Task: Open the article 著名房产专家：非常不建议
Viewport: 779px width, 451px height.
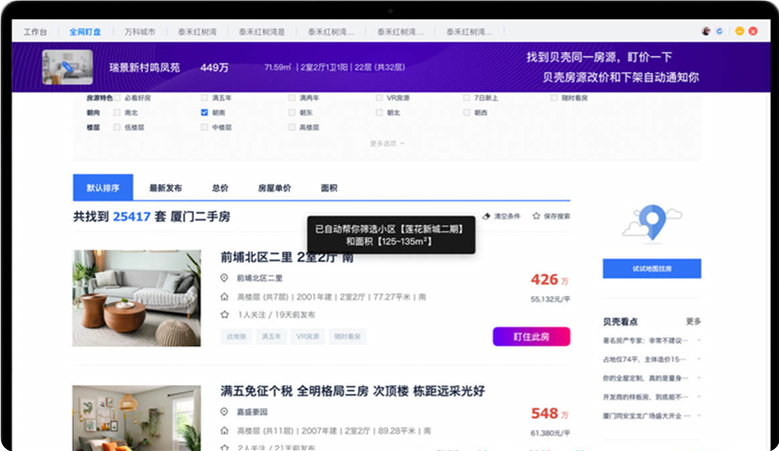Action: pos(645,341)
